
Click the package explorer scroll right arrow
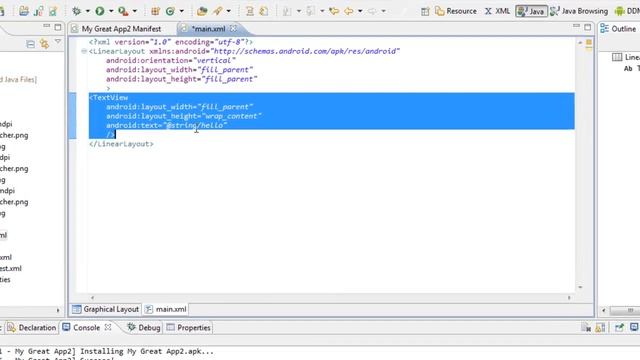[58, 311]
